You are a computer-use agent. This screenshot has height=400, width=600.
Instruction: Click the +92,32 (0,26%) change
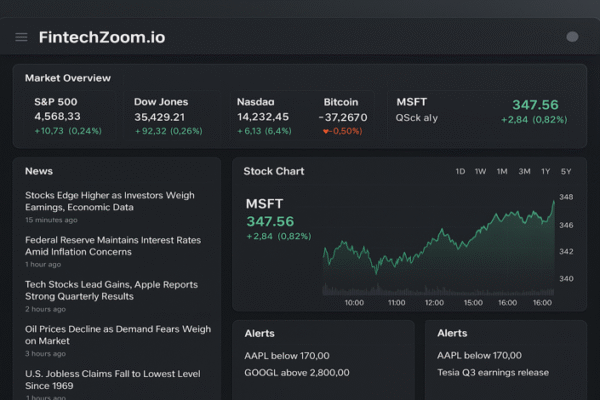169,131
